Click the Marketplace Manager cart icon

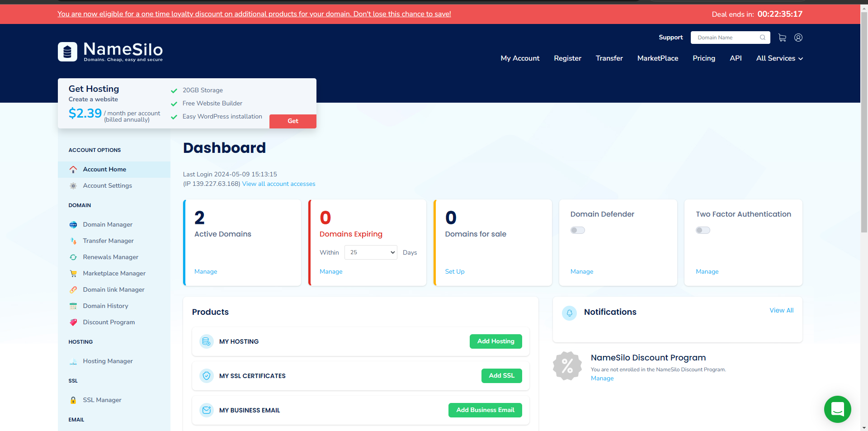coord(73,274)
